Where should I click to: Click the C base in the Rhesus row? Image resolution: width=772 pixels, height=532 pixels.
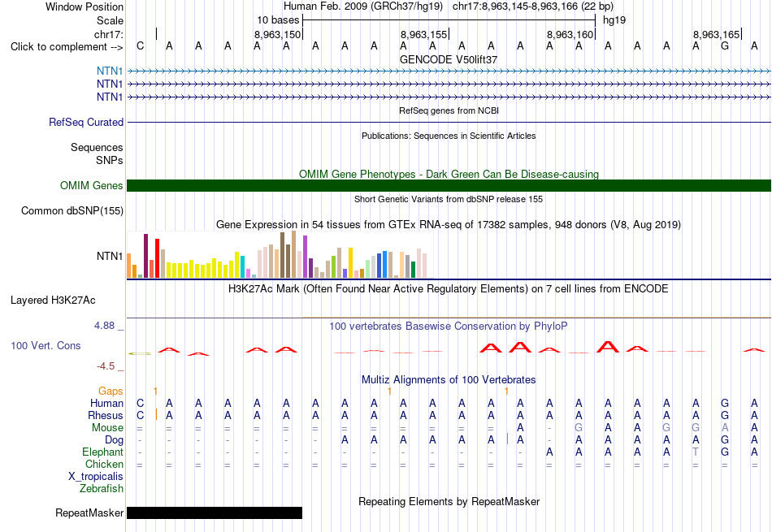pyautogui.click(x=141, y=415)
